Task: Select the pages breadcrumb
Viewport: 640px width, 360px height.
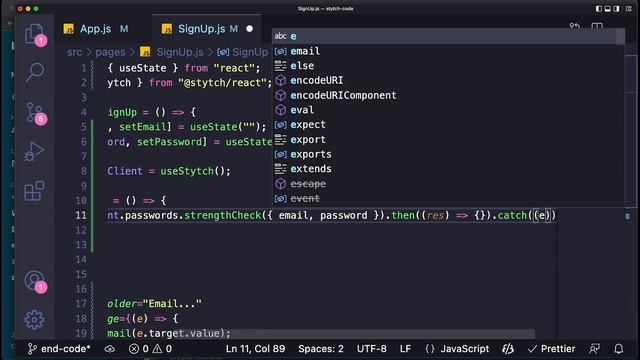Action: coord(110,52)
